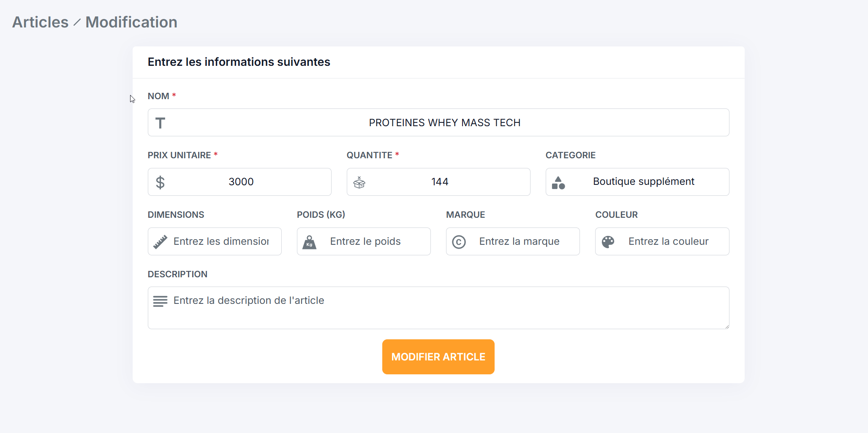Click the lines icon in Description field

pos(160,301)
